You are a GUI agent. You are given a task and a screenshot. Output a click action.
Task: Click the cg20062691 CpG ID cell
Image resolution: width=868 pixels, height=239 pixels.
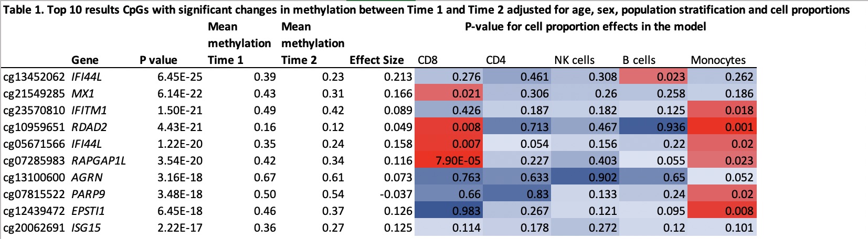(34, 228)
